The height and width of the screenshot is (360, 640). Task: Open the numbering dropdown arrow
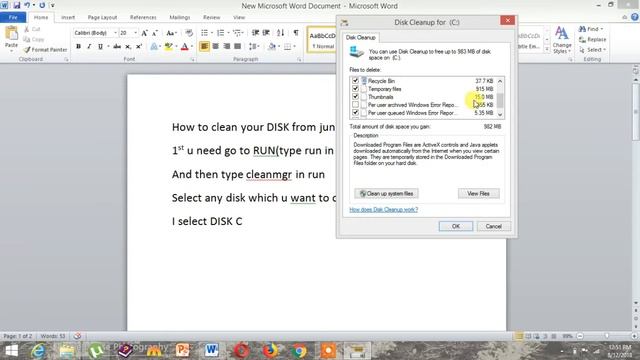(228, 33)
